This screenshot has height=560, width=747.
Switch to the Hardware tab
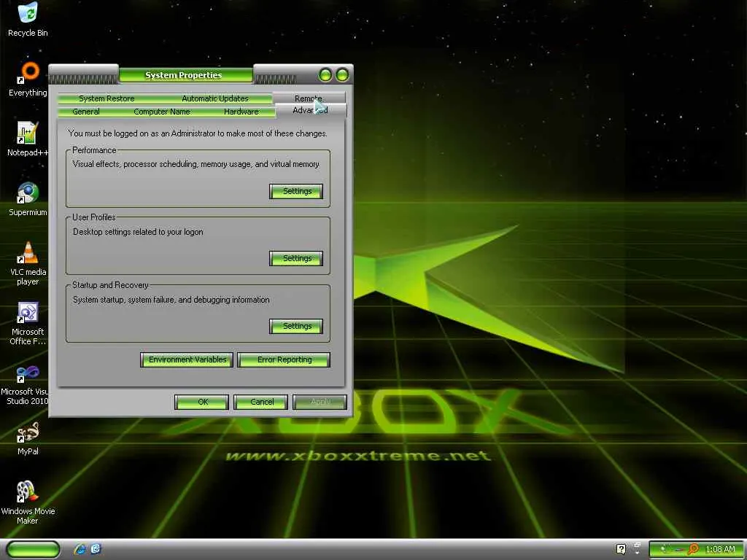[x=241, y=112]
